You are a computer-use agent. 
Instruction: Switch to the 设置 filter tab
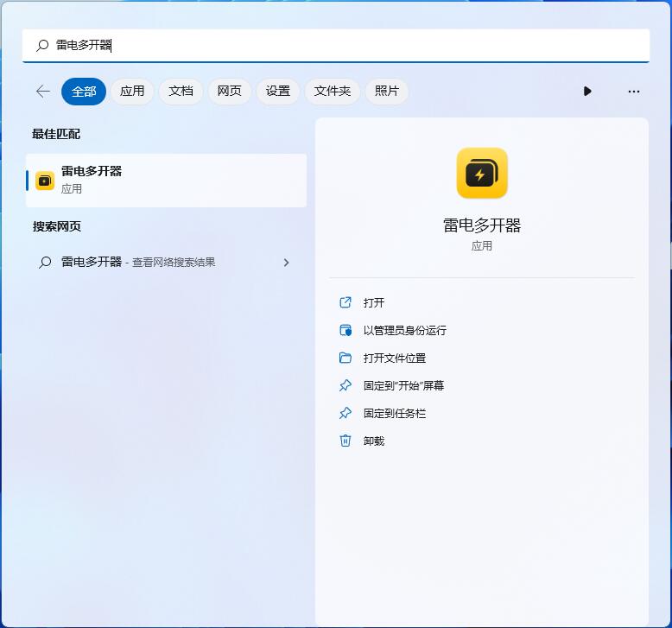(x=278, y=92)
